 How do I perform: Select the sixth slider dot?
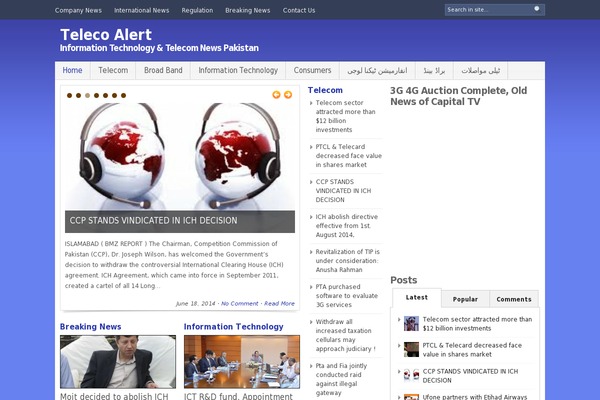pyautogui.click(x=114, y=95)
